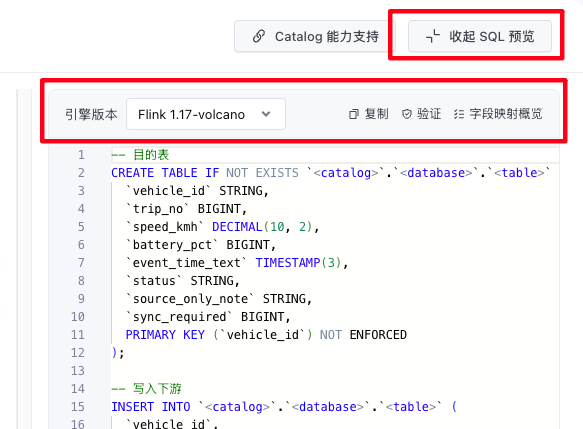The width and height of the screenshot is (583, 429).
Task: Click line number 13 in the gutter
Action: (78, 371)
